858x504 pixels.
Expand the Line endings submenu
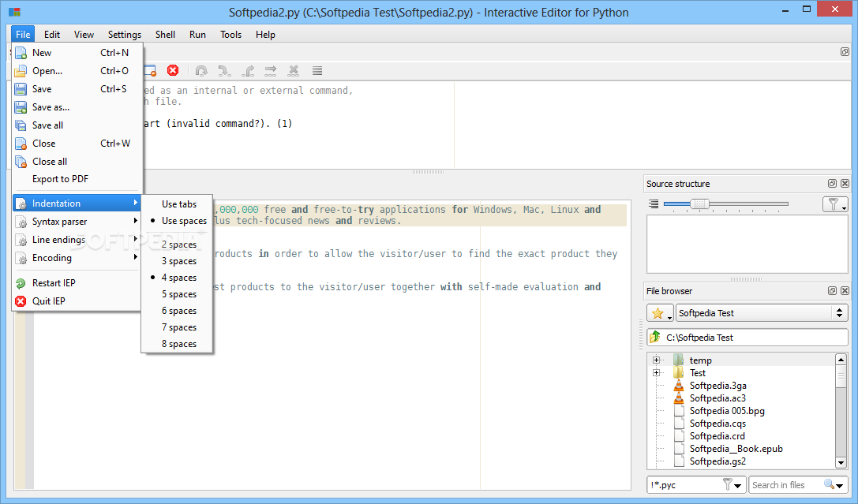(x=77, y=240)
